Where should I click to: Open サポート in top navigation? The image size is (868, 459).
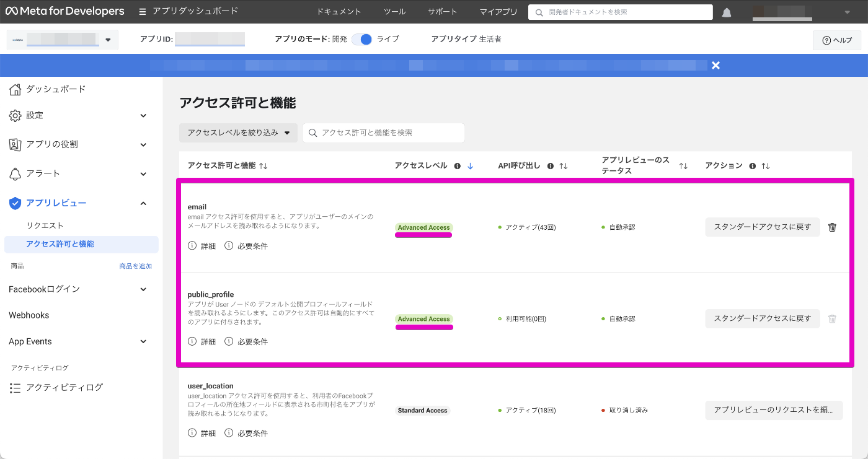(443, 12)
